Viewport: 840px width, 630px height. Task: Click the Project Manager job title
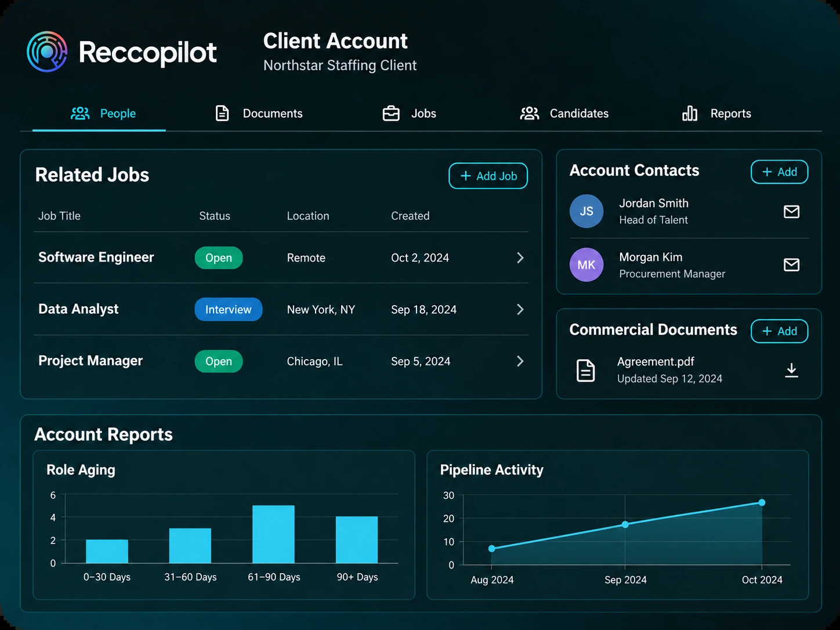point(90,360)
